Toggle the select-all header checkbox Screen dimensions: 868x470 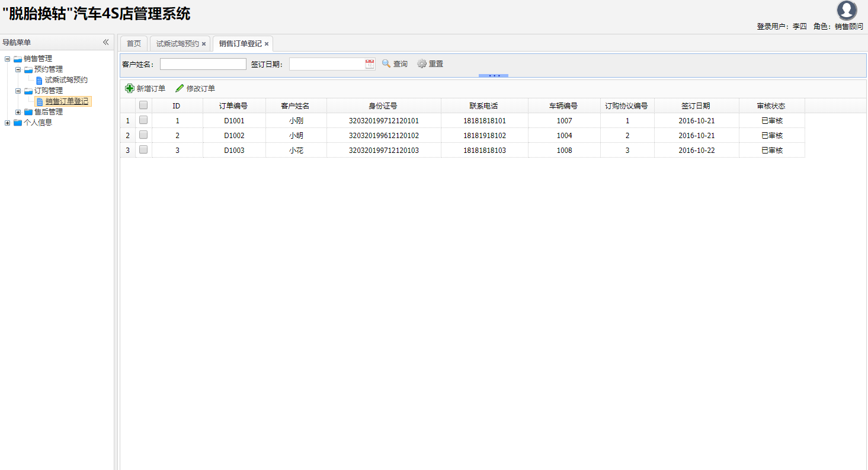pos(143,105)
